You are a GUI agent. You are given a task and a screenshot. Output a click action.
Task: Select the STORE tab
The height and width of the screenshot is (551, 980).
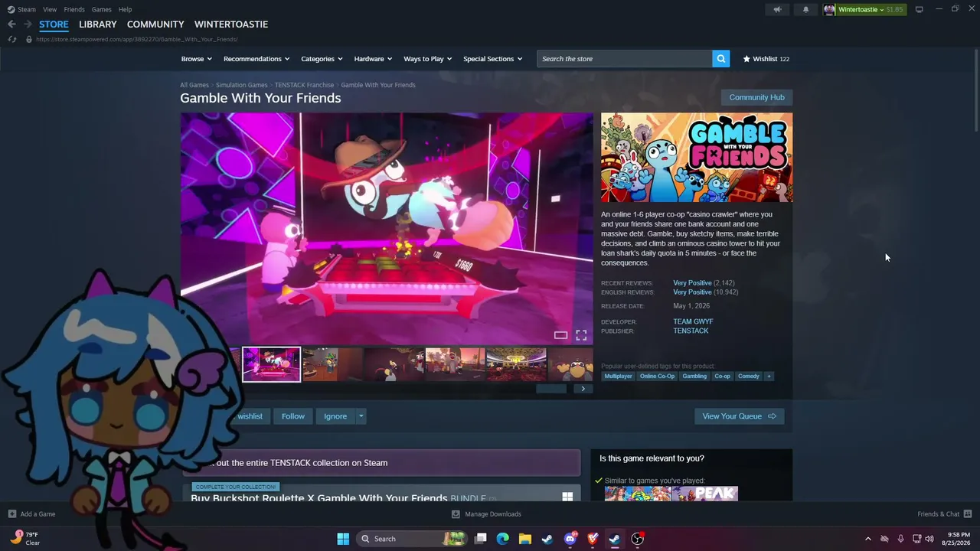54,24
